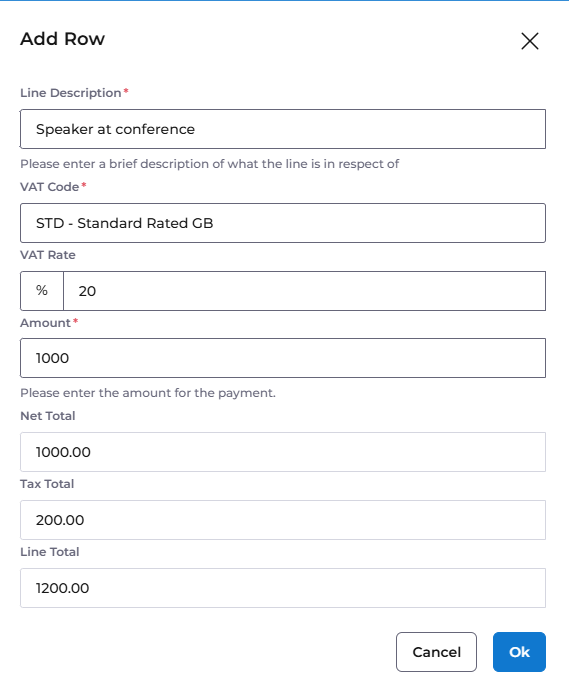Close the Add Row dialog with X
Image resolution: width=569 pixels, height=684 pixels.
530,41
